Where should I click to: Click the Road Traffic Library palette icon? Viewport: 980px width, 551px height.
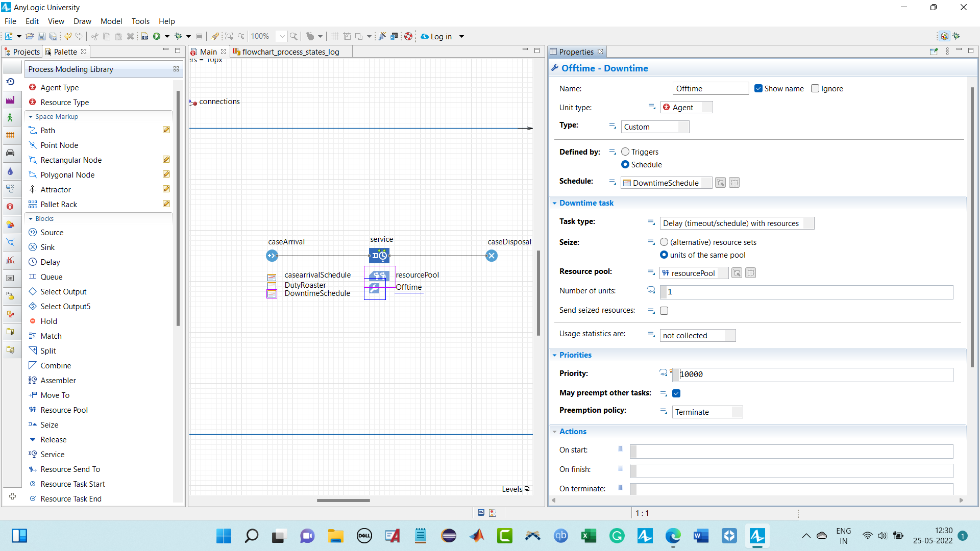click(10, 153)
